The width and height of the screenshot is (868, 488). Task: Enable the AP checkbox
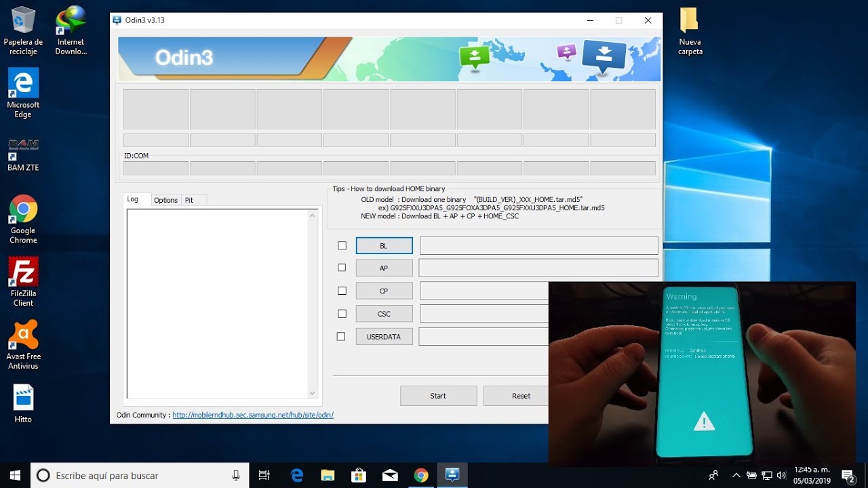tap(342, 268)
